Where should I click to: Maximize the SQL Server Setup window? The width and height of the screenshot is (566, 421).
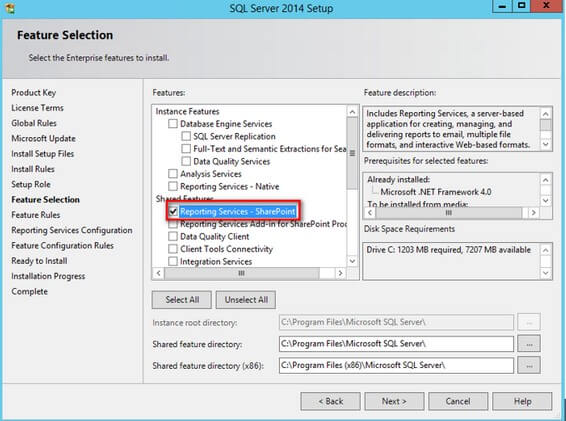tap(522, 6)
